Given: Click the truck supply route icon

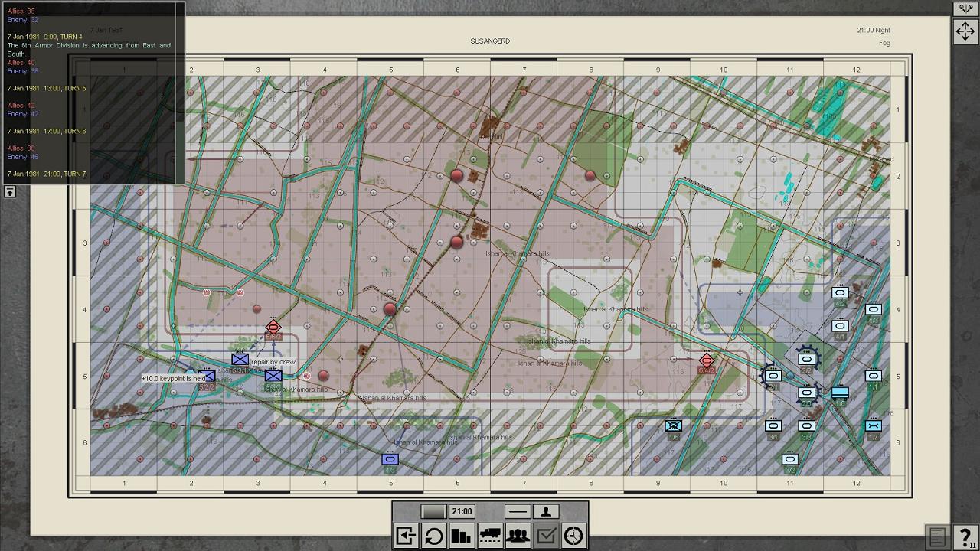Looking at the screenshot, I should tap(490, 536).
